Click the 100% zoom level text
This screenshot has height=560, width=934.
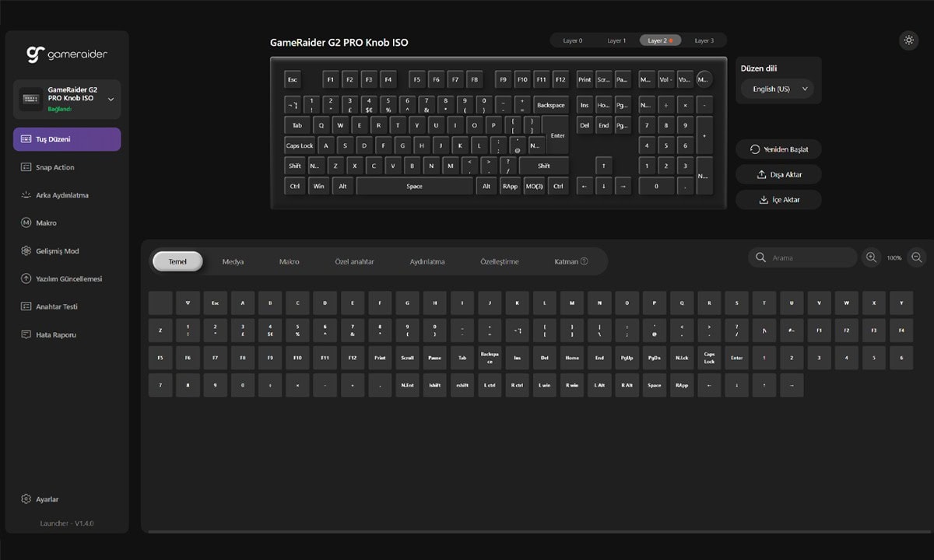[894, 258]
